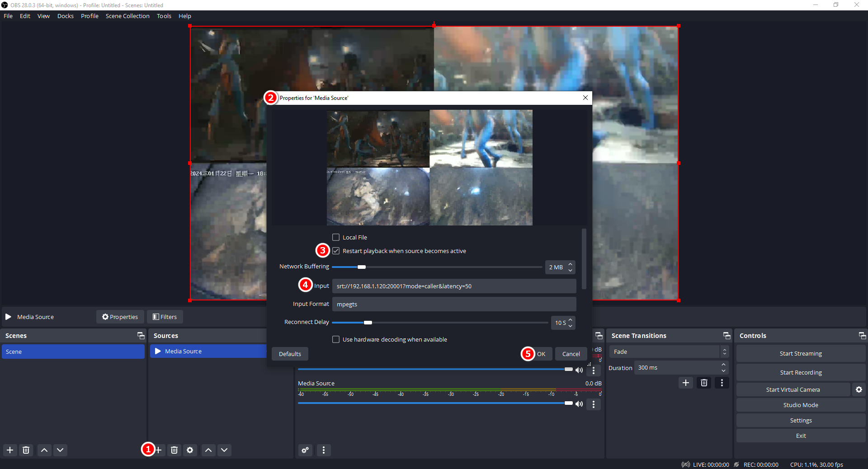Move scene up in Scenes list

(44, 450)
